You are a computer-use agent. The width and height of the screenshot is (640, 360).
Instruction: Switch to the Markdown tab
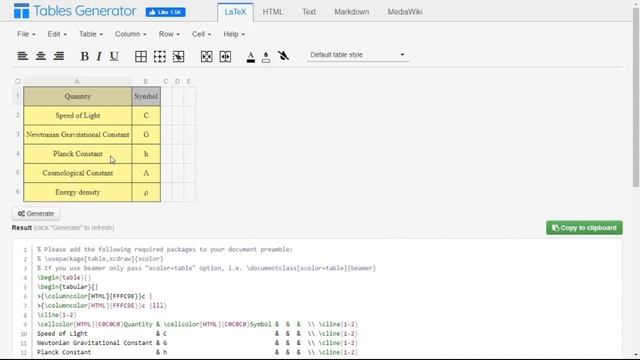(352, 12)
